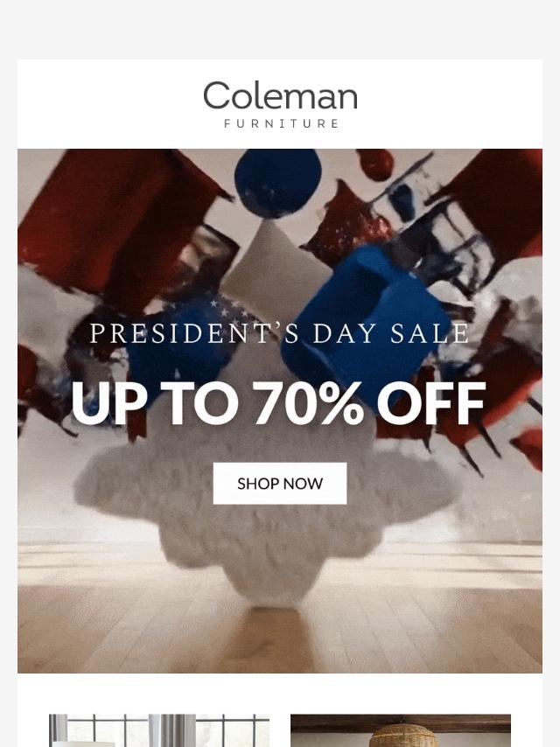The width and height of the screenshot is (560, 747).
Task: Click the PRESIDENT'S DAY SALE heading
Action: 280,333
